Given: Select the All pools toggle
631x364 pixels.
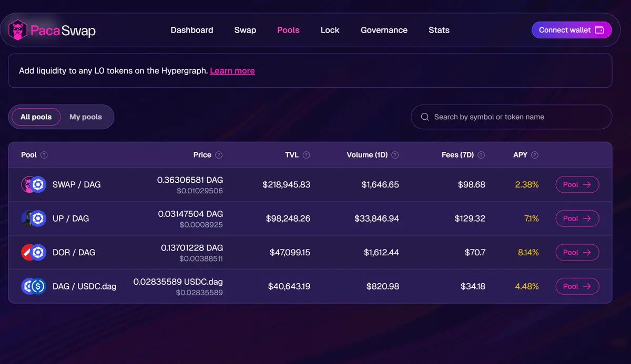Looking at the screenshot, I should (x=36, y=117).
